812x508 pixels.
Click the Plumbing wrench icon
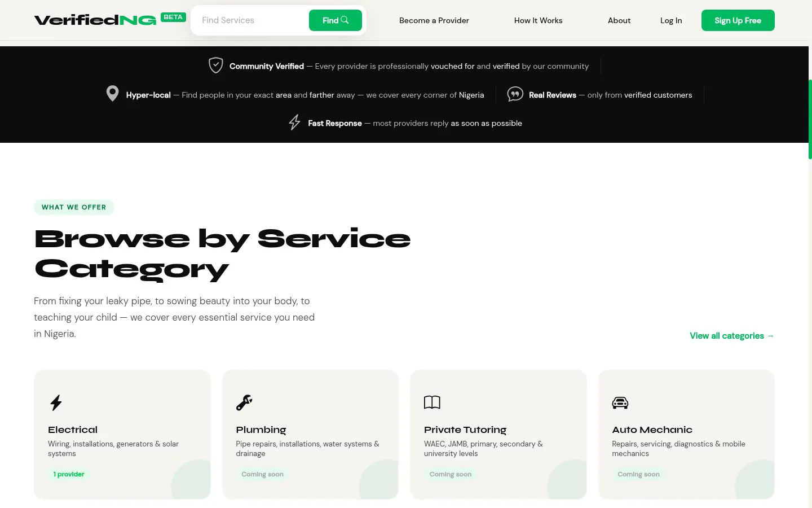pyautogui.click(x=244, y=402)
